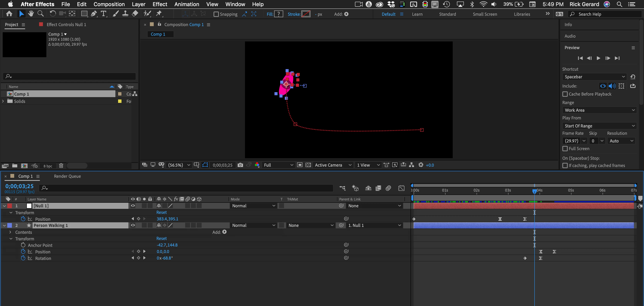Viewport: 644px width, 306px height.
Task: Click the Stroke color swatch
Action: click(306, 14)
